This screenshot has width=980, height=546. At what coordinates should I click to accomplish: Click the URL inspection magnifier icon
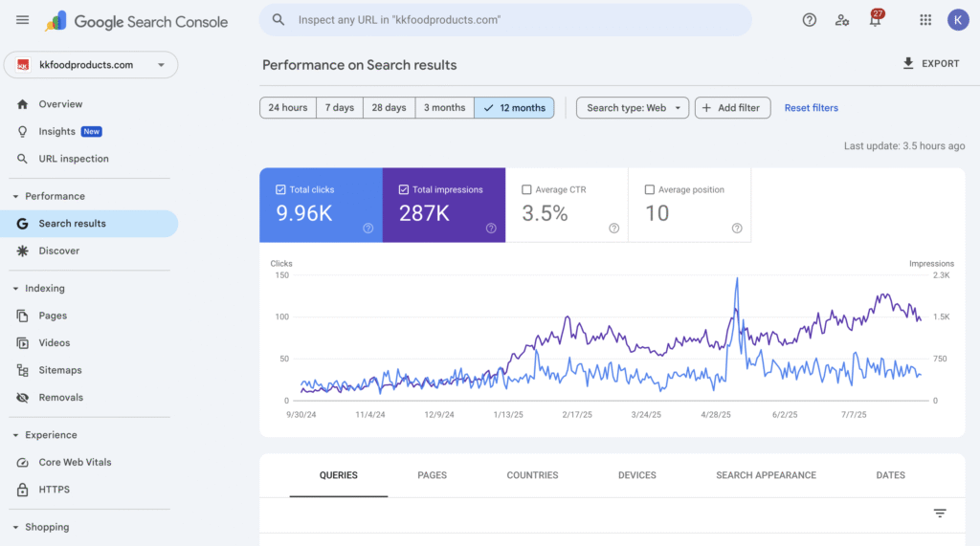tap(23, 159)
